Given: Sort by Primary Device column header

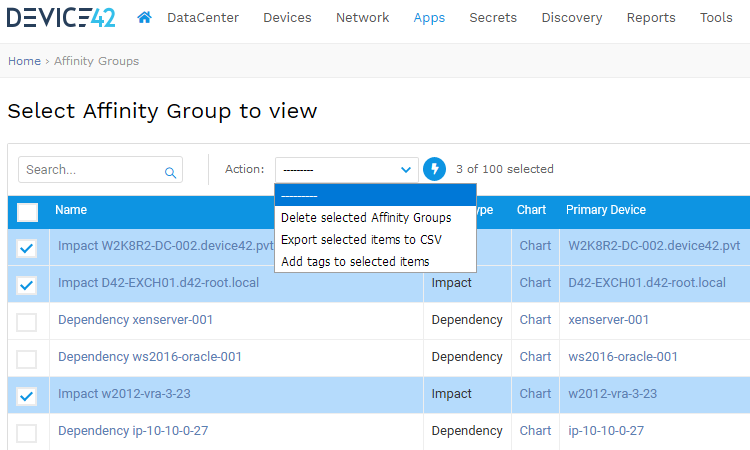Looking at the screenshot, I should coord(606,210).
